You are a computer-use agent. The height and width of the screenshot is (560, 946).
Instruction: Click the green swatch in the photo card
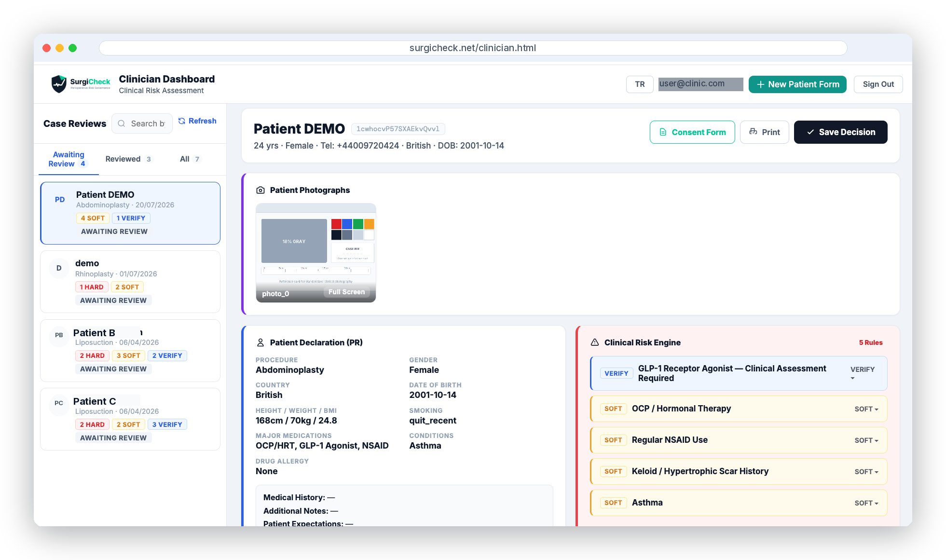(358, 224)
